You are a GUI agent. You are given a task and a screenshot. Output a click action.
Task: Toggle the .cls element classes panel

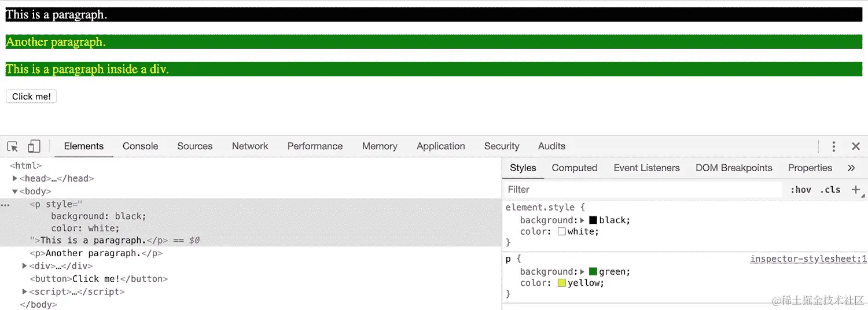tap(830, 190)
